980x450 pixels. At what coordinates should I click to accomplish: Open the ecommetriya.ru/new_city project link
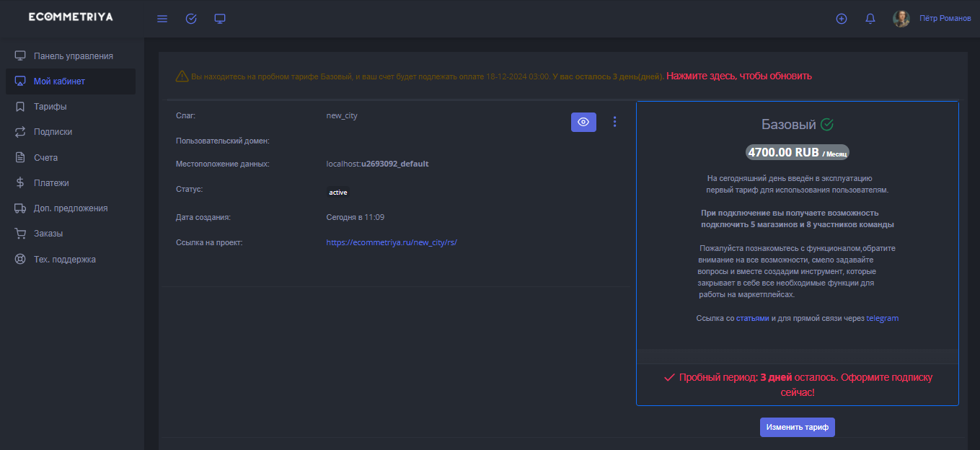click(392, 243)
